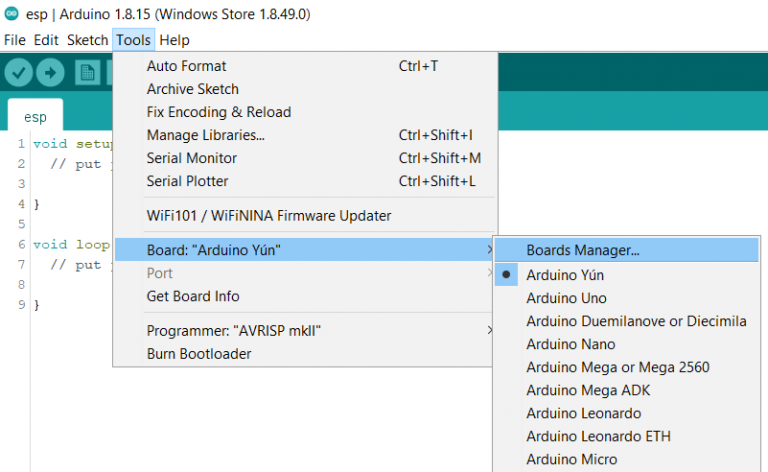Click the Upload arrow toolbar icon
This screenshot has height=472, width=768.
tap(50, 73)
